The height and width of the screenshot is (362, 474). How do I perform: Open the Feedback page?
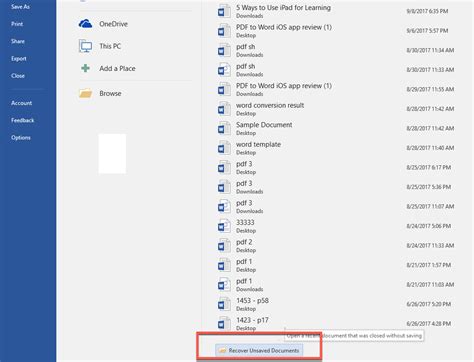[22, 120]
